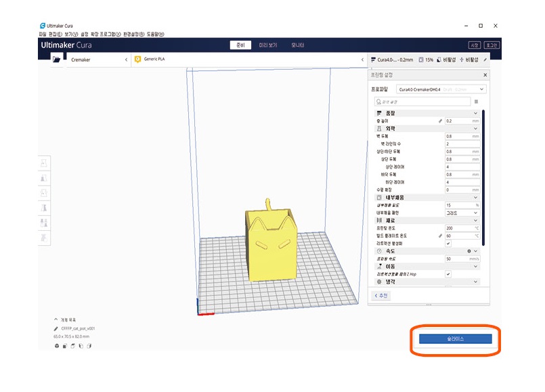Click the pencil edit icon in settings summary bar
This screenshot has width=545, height=392.
click(485, 60)
